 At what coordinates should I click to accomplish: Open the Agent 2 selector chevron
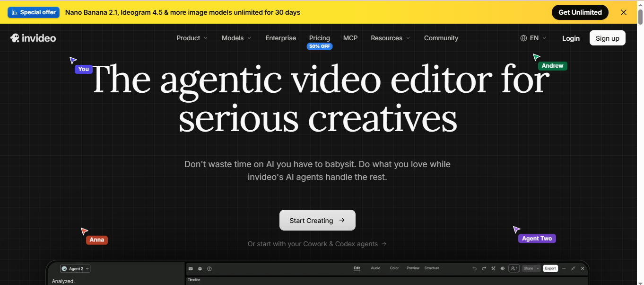pyautogui.click(x=87, y=269)
